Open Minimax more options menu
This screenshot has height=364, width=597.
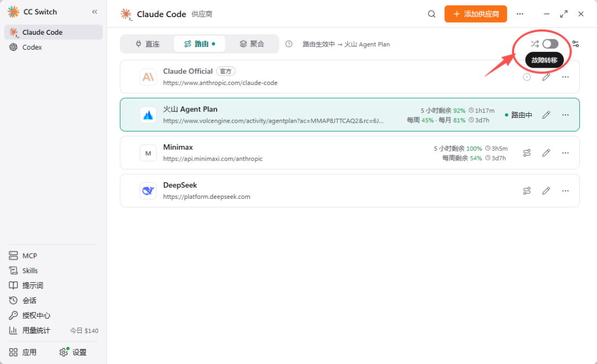pos(565,153)
